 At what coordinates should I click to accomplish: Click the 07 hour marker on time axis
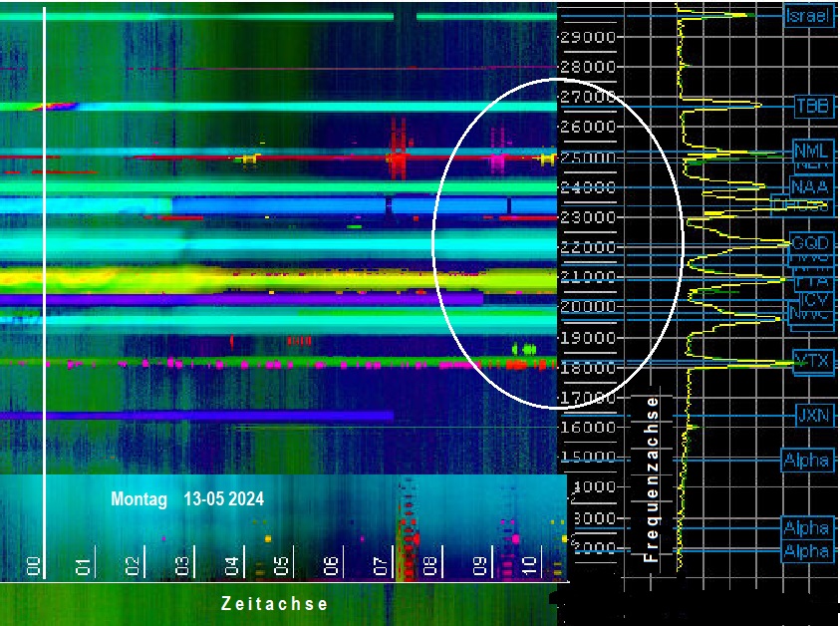(382, 566)
